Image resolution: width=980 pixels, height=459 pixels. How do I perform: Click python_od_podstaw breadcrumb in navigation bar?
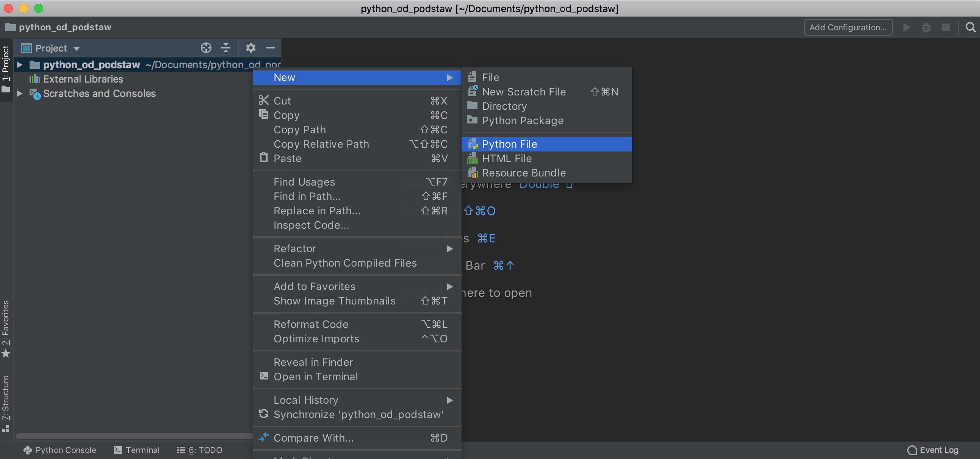click(58, 27)
